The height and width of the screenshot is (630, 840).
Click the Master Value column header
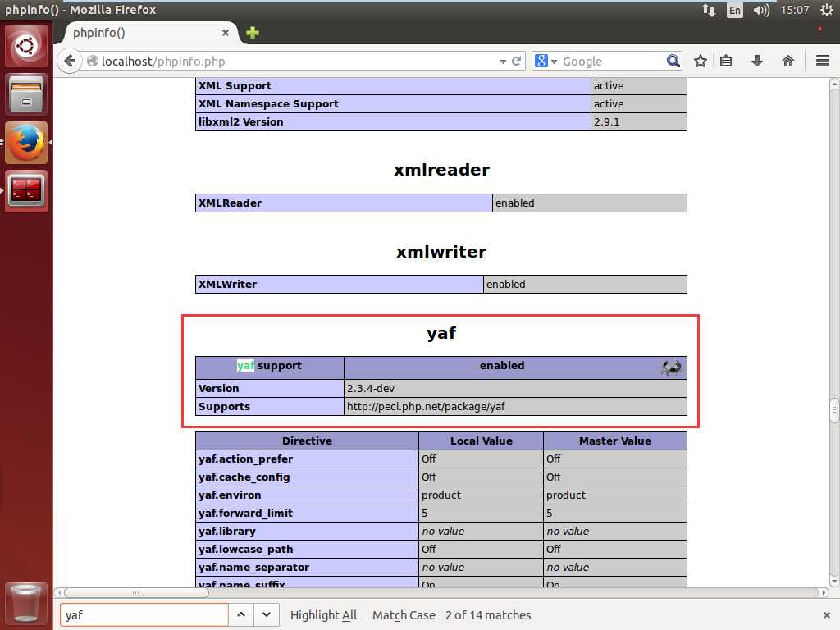(615, 441)
